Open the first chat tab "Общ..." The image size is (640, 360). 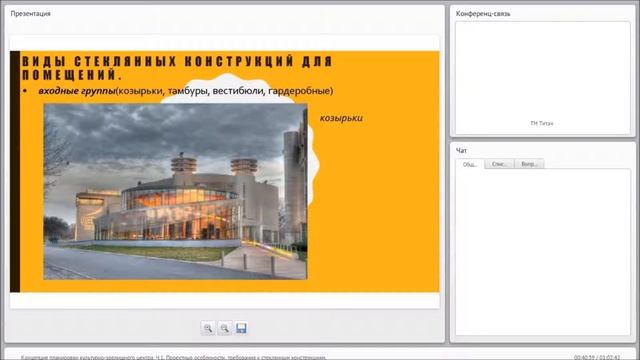(x=470, y=164)
